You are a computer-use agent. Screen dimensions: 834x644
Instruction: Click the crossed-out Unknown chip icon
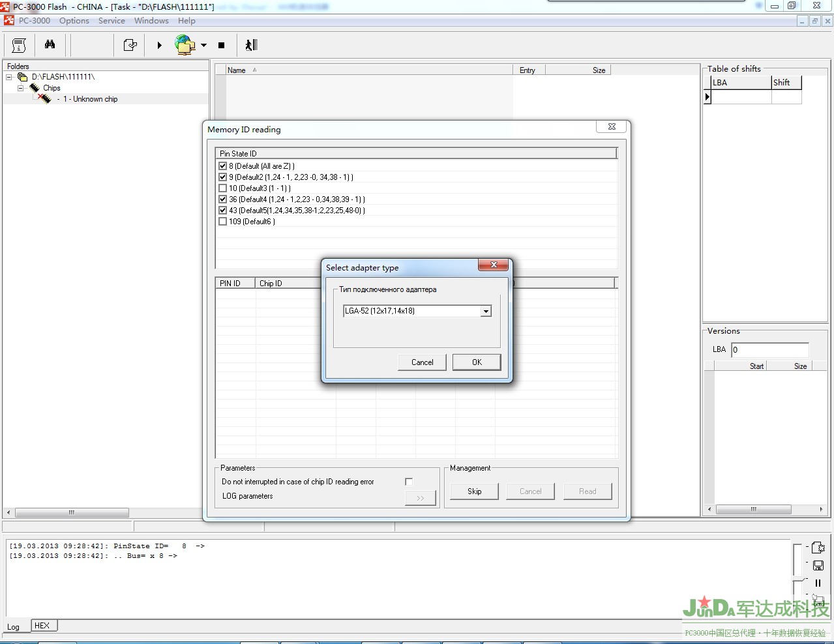pos(44,98)
